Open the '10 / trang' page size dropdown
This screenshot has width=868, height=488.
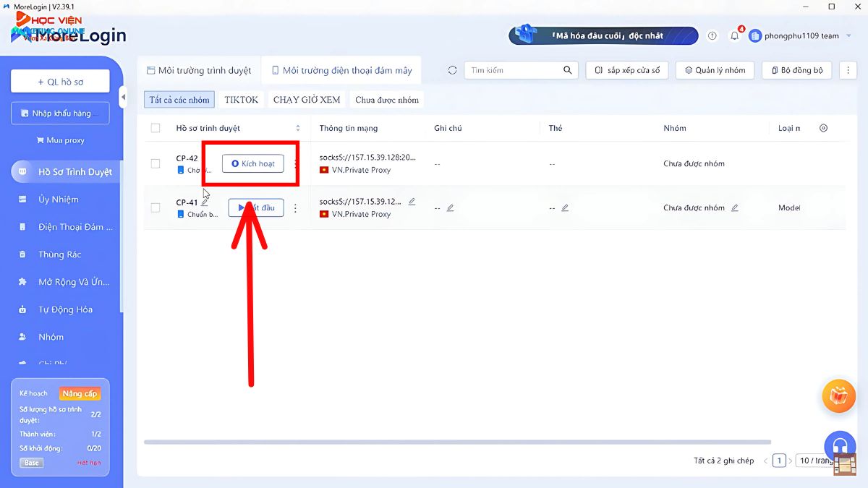click(x=814, y=461)
